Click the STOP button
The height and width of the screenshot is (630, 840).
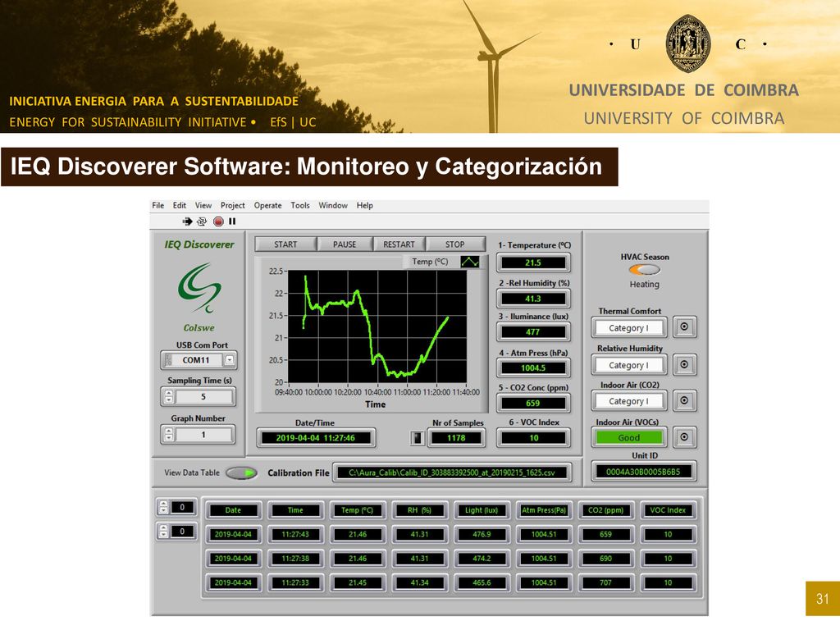pyautogui.click(x=454, y=244)
